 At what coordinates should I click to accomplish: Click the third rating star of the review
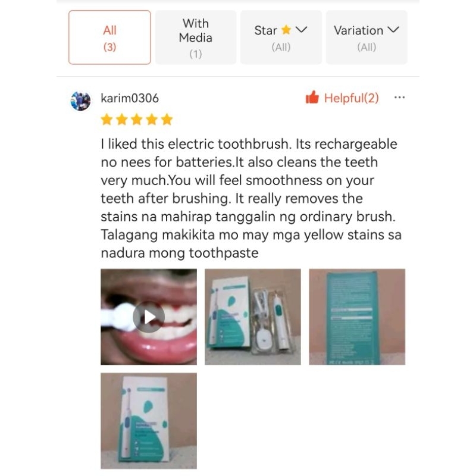tap(137, 120)
